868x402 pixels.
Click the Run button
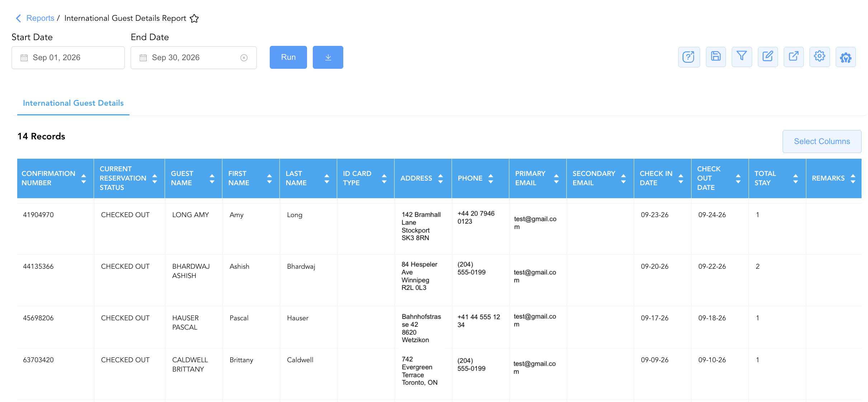click(288, 57)
